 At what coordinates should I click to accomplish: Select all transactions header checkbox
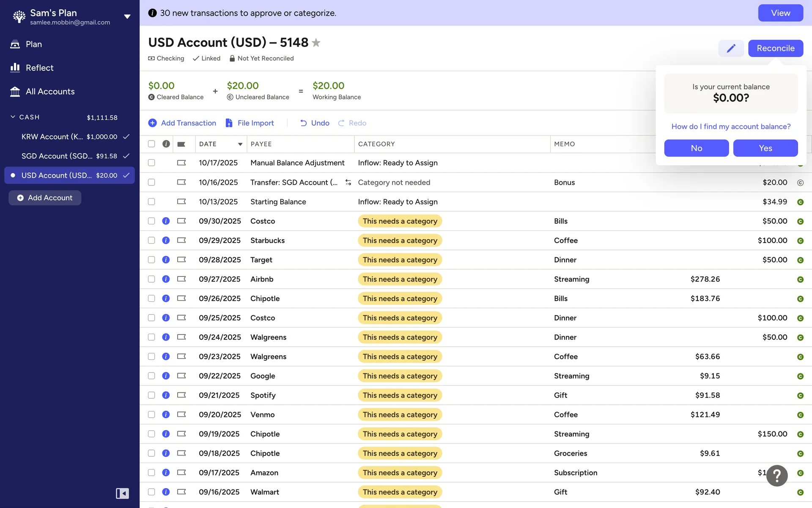(151, 144)
